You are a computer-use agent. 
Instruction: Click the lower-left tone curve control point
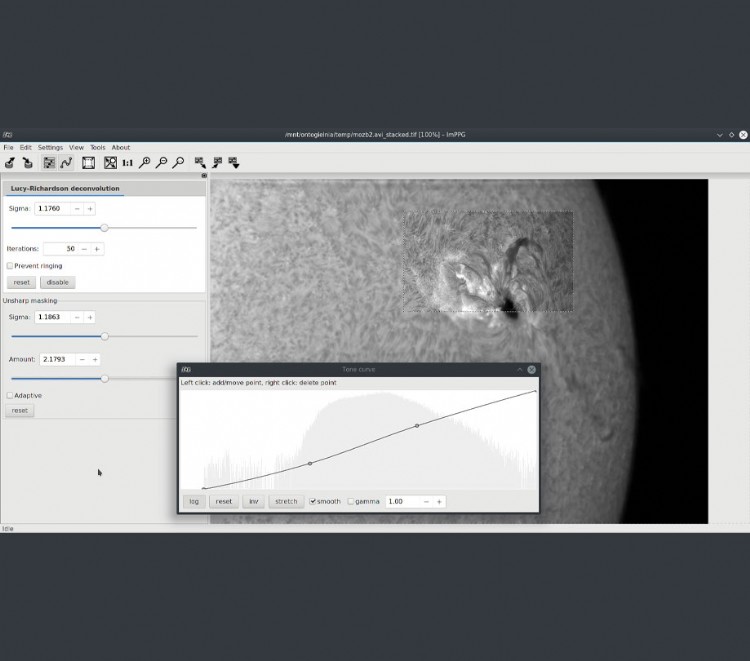(x=310, y=463)
